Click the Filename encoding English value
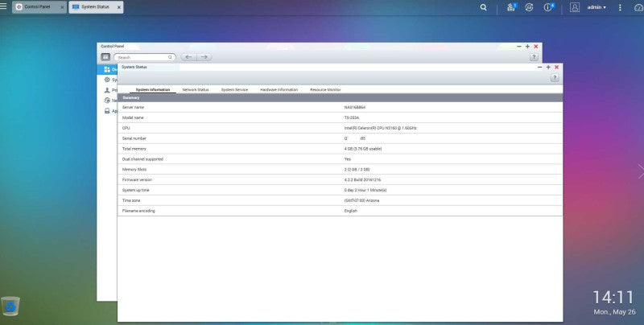 coord(351,211)
